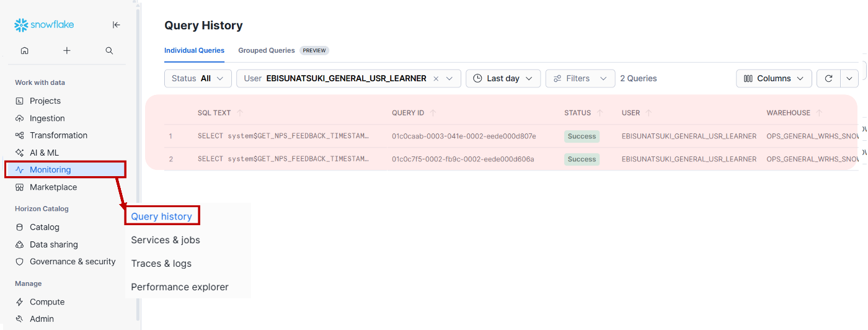Select Performance explorer menu item
The width and height of the screenshot is (868, 330).
(180, 287)
